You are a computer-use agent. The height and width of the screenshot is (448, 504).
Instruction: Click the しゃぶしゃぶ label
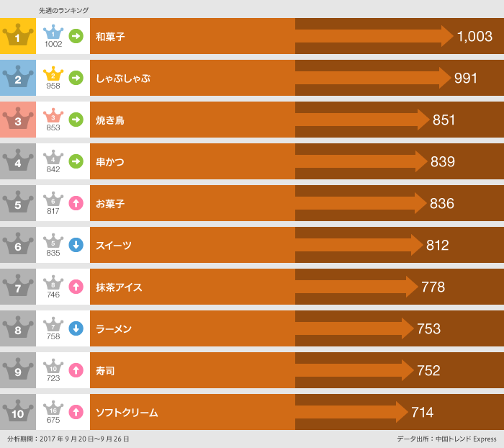(x=123, y=78)
